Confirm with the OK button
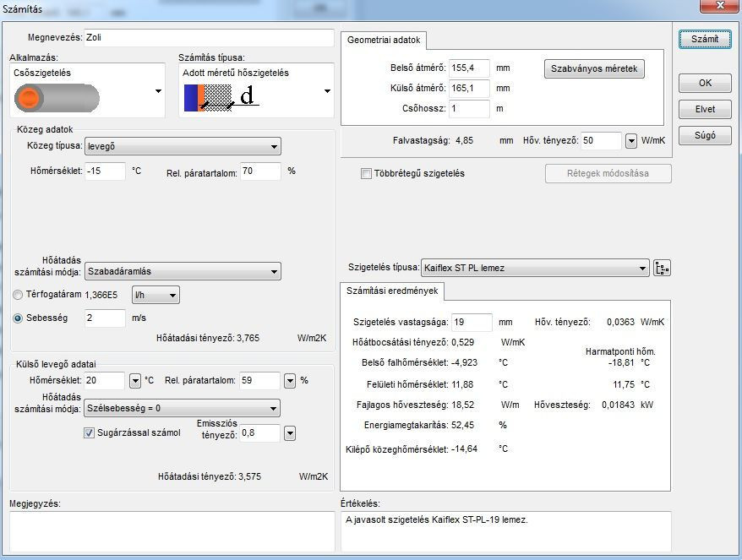 [x=705, y=84]
